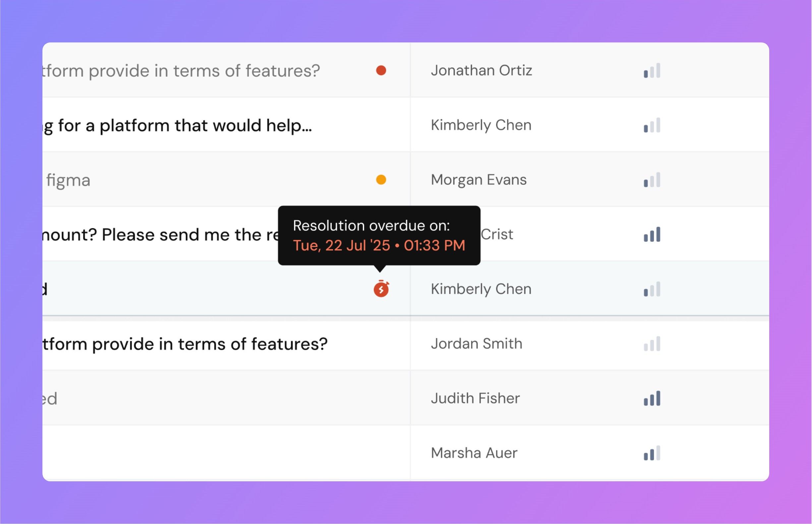Open the Jonathan Ortiz assignee name

coord(481,71)
